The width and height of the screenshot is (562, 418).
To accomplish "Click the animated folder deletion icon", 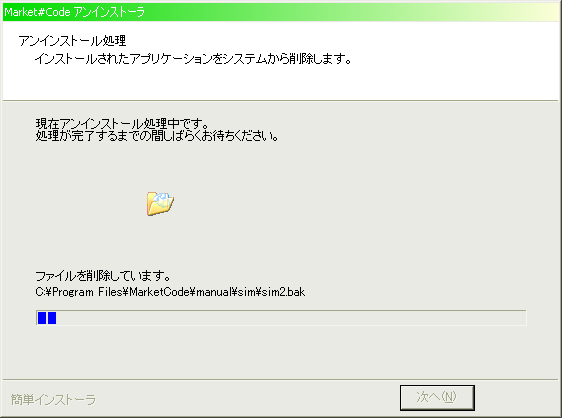I will [160, 203].
